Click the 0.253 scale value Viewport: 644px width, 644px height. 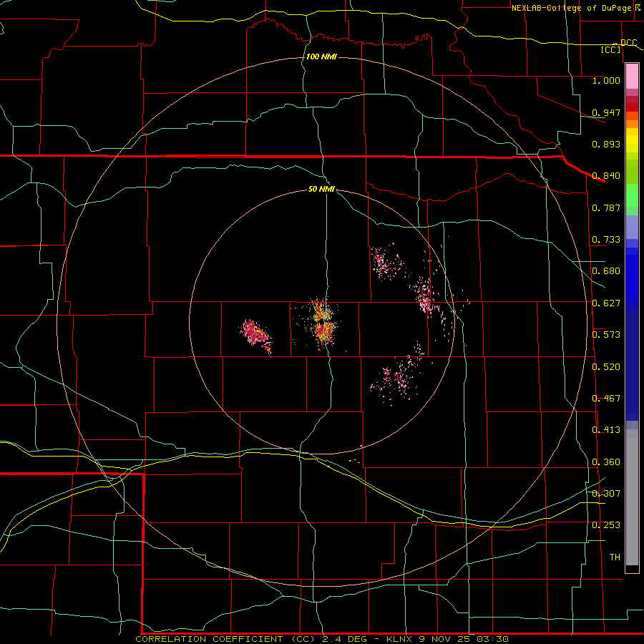pos(606,525)
